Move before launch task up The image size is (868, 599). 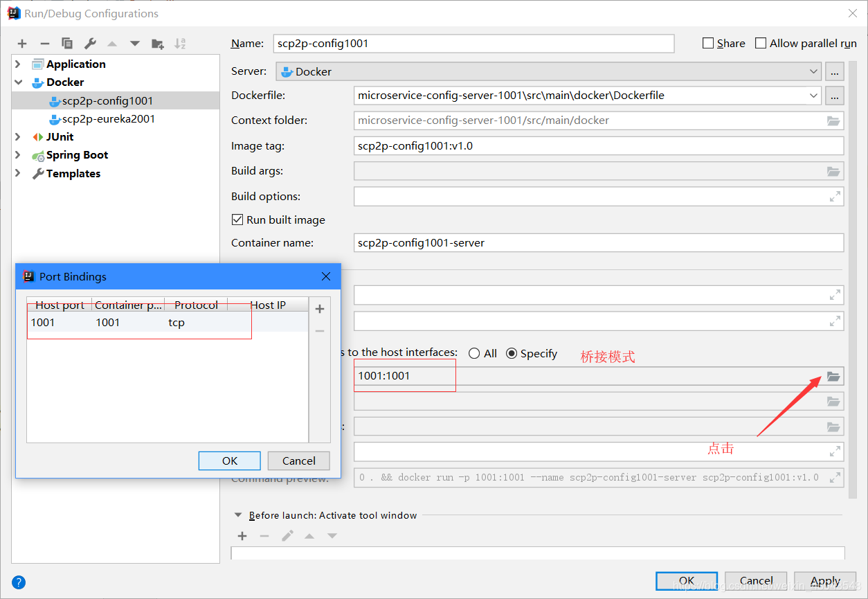pos(309,536)
